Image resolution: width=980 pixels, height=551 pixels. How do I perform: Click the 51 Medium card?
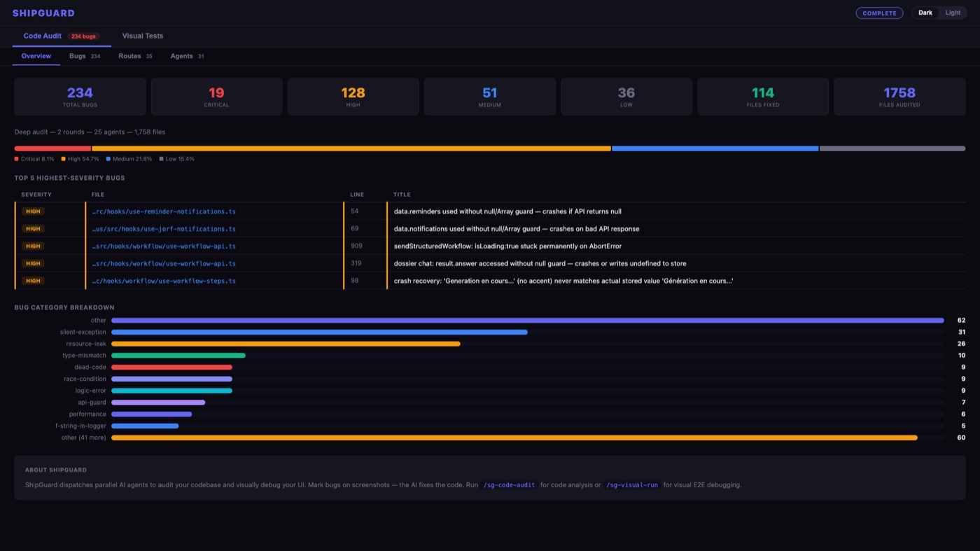(x=489, y=97)
